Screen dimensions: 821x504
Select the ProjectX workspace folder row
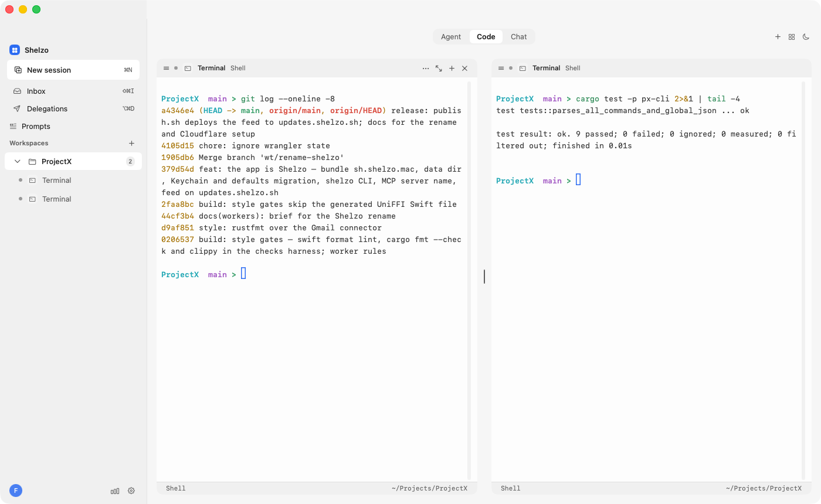[x=73, y=161]
